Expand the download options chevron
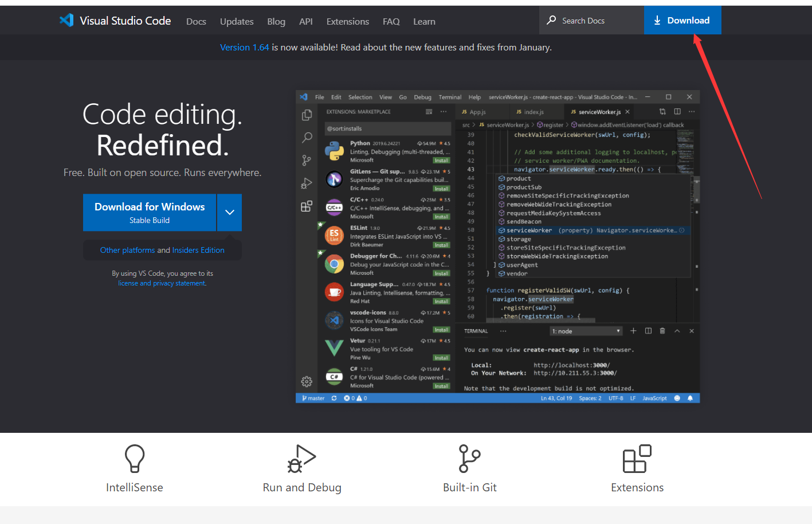 click(x=229, y=213)
